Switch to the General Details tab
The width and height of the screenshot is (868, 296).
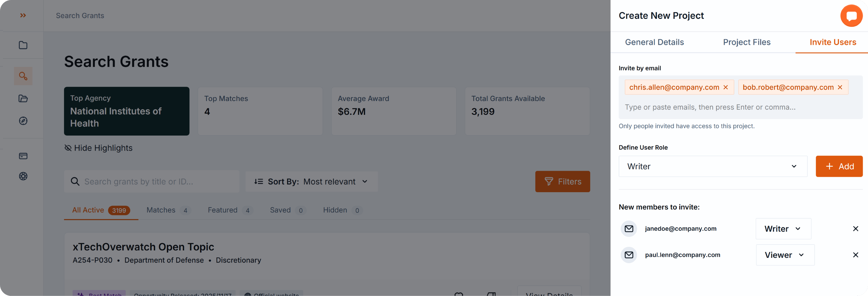click(654, 42)
